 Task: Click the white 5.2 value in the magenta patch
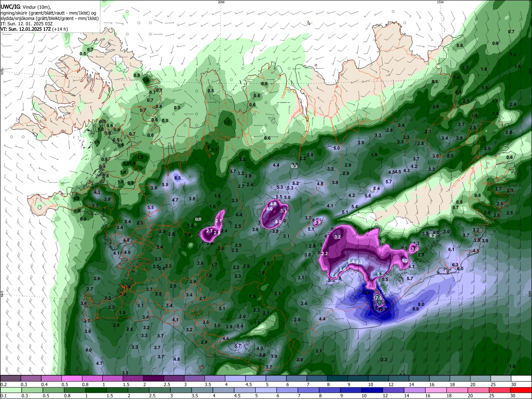tap(405, 261)
